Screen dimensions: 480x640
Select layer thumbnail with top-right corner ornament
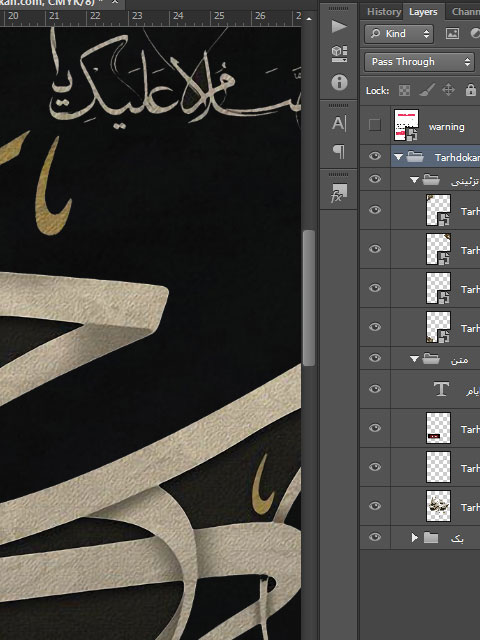(438, 249)
